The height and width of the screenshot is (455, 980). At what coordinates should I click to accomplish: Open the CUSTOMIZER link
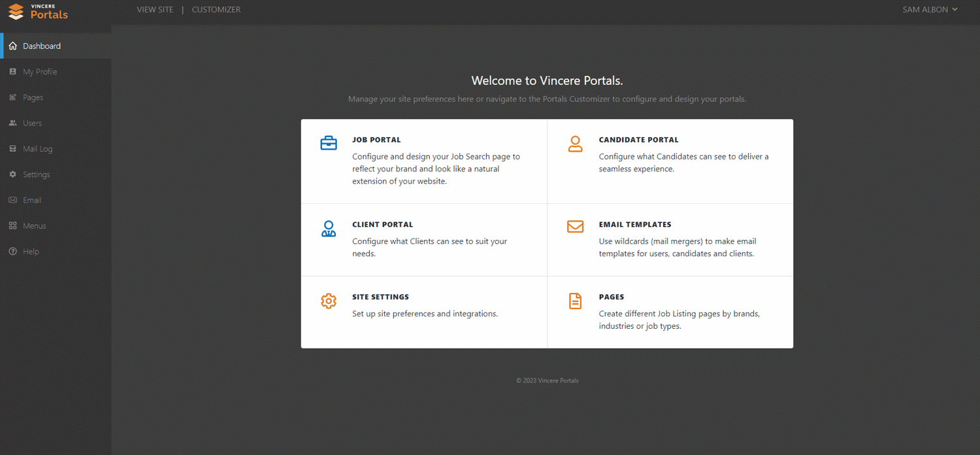(216, 10)
